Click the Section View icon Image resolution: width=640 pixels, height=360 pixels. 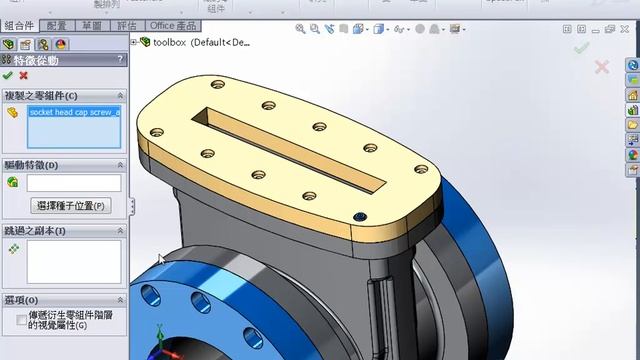344,29
